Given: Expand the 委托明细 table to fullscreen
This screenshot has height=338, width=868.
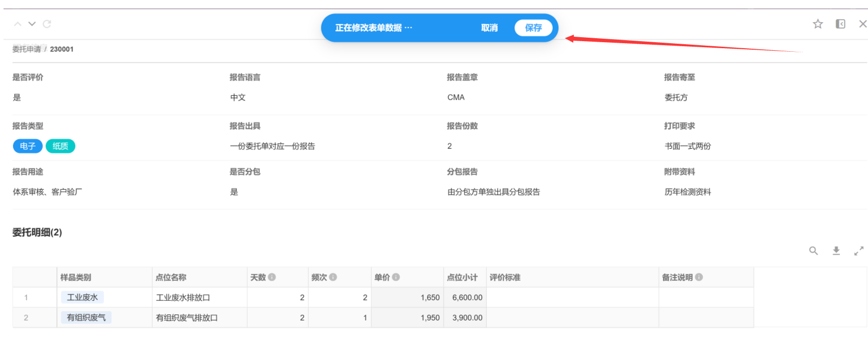Looking at the screenshot, I should pyautogui.click(x=859, y=251).
